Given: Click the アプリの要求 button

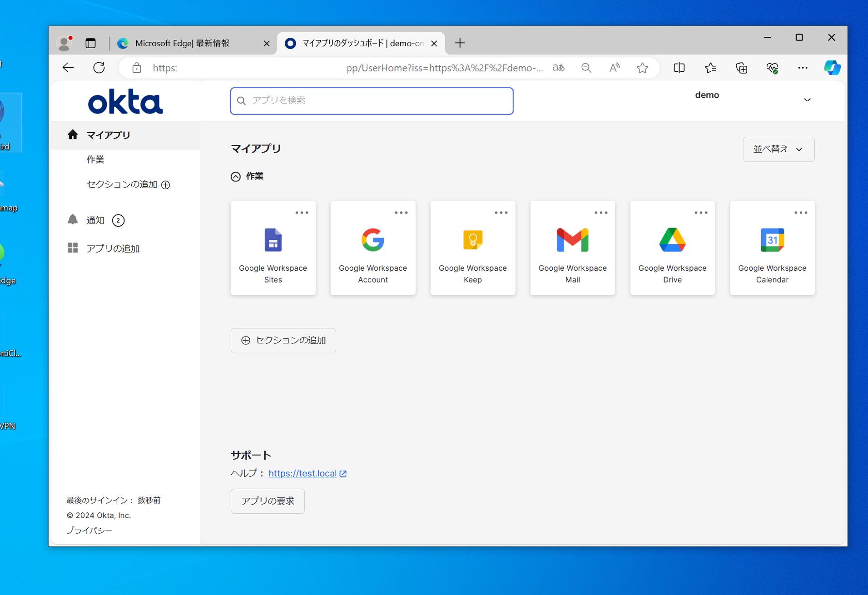Looking at the screenshot, I should click(x=268, y=501).
